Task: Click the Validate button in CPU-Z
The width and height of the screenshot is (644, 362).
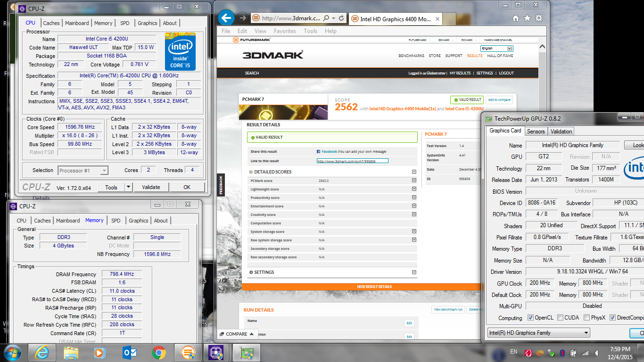Action: tap(151, 187)
